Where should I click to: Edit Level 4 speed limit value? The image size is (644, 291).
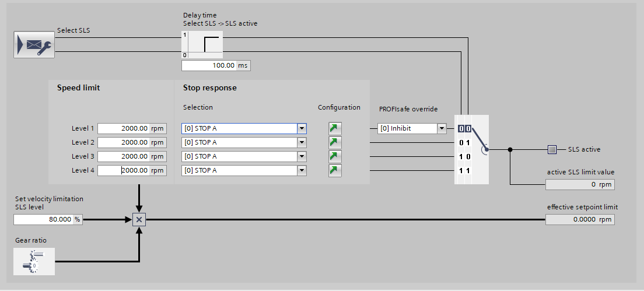click(132, 170)
